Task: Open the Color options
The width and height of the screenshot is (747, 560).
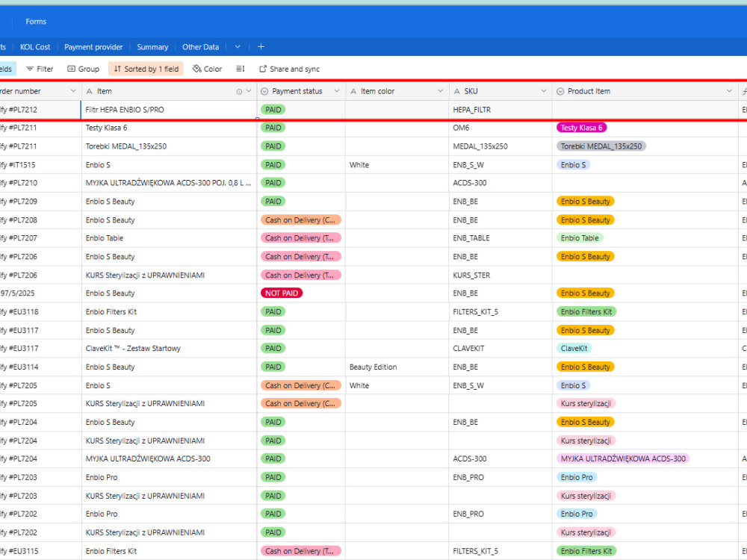Action: (x=207, y=69)
